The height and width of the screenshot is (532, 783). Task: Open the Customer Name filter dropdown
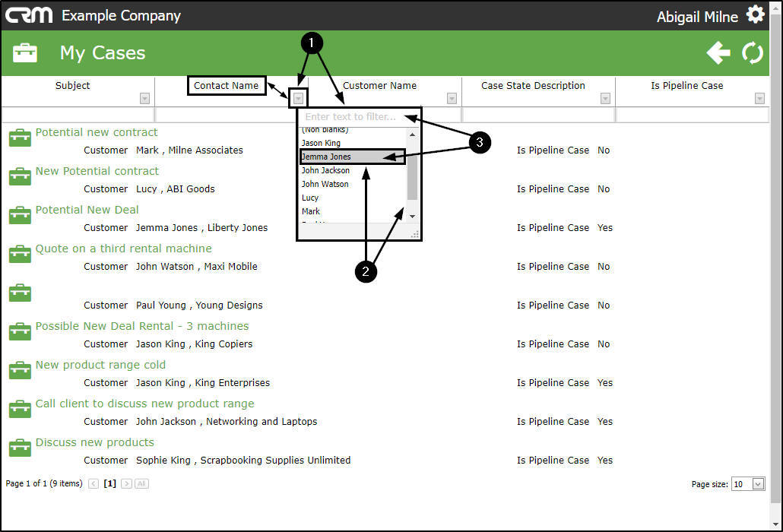[x=452, y=98]
